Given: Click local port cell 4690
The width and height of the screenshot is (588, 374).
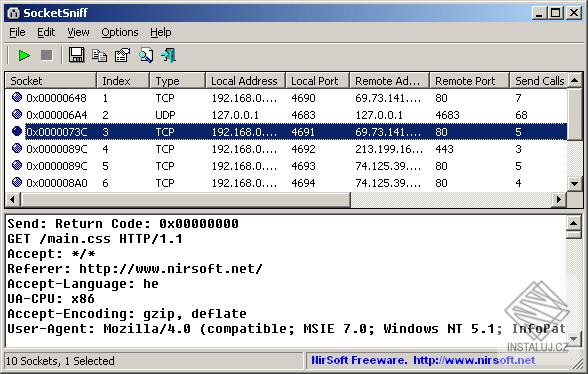Looking at the screenshot, I should (303, 98).
